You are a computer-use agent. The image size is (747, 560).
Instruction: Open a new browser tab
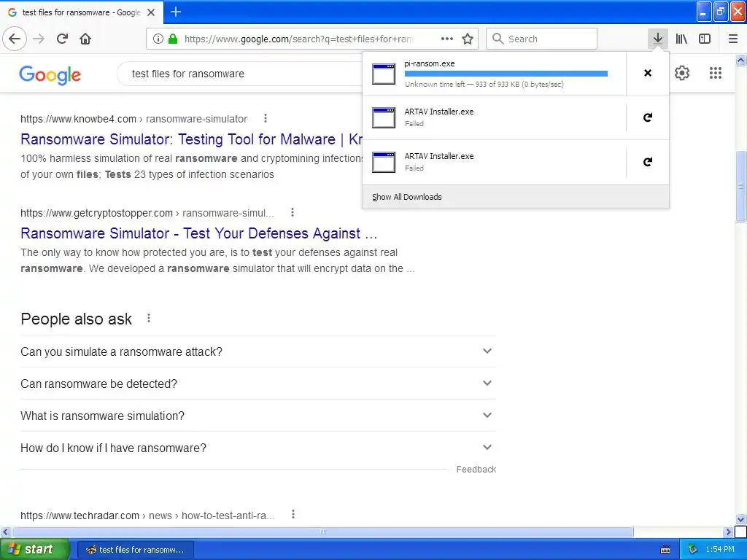pyautogui.click(x=175, y=12)
